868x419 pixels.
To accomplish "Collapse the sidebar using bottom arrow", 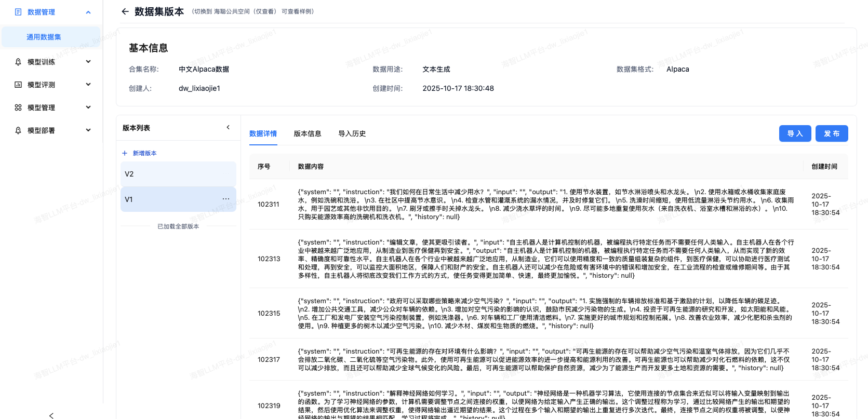I will tap(51, 415).
